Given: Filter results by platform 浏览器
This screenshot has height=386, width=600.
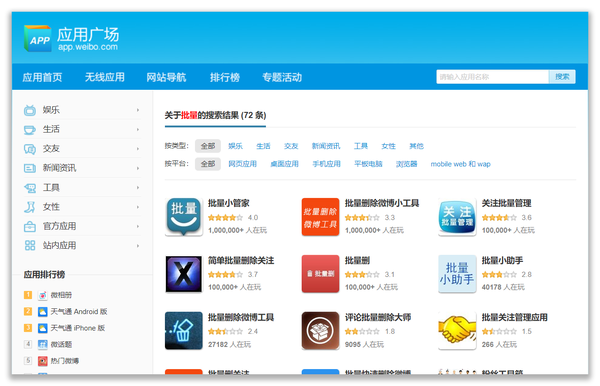Looking at the screenshot, I should coord(406,164).
